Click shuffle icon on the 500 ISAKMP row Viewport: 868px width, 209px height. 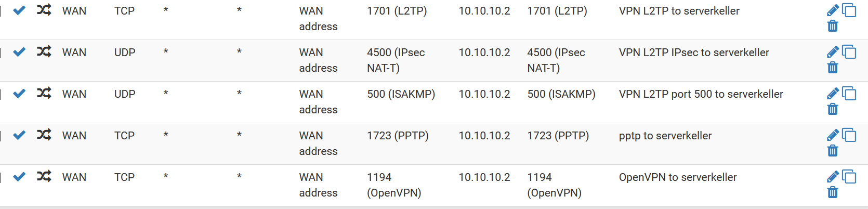(44, 94)
